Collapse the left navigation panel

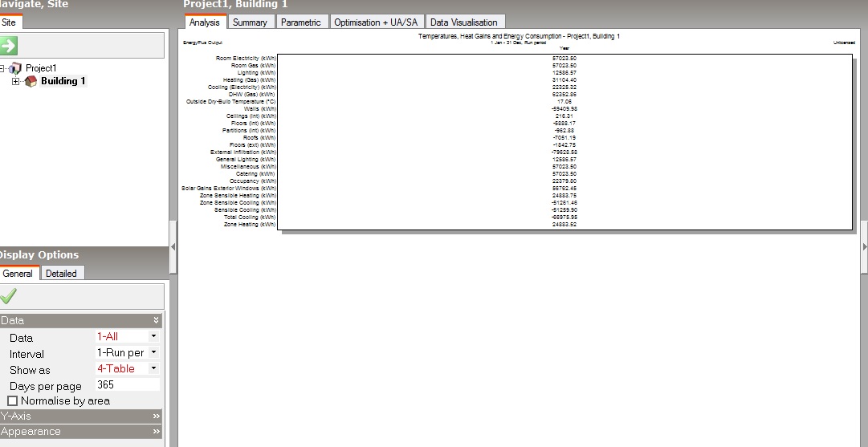coord(173,246)
